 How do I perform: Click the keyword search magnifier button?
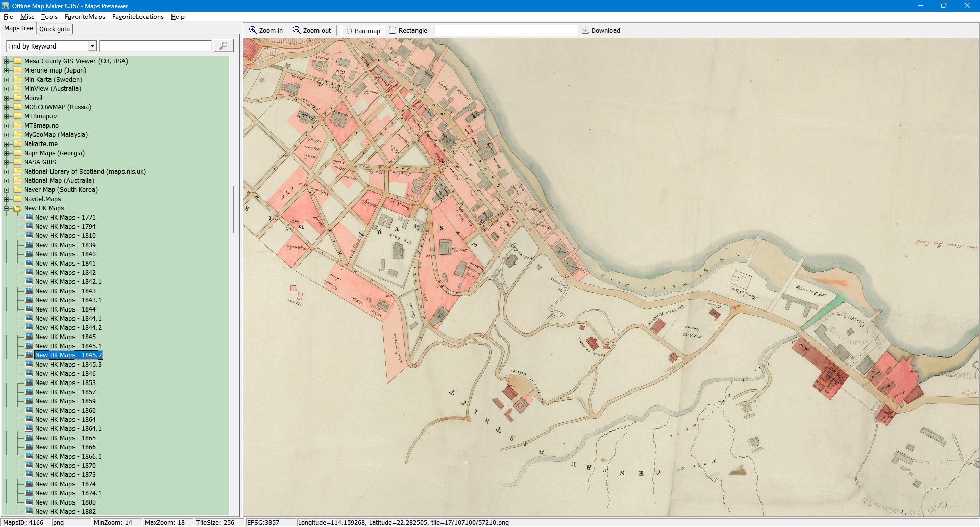click(223, 46)
